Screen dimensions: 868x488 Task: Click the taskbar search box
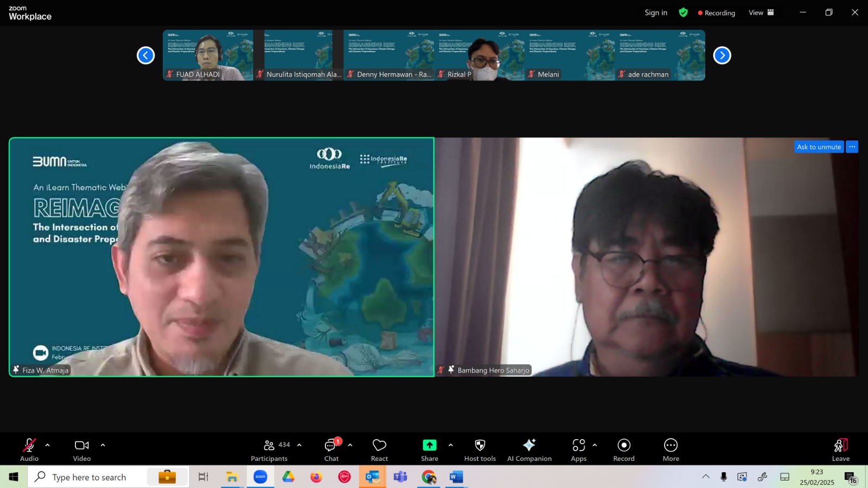click(108, 477)
